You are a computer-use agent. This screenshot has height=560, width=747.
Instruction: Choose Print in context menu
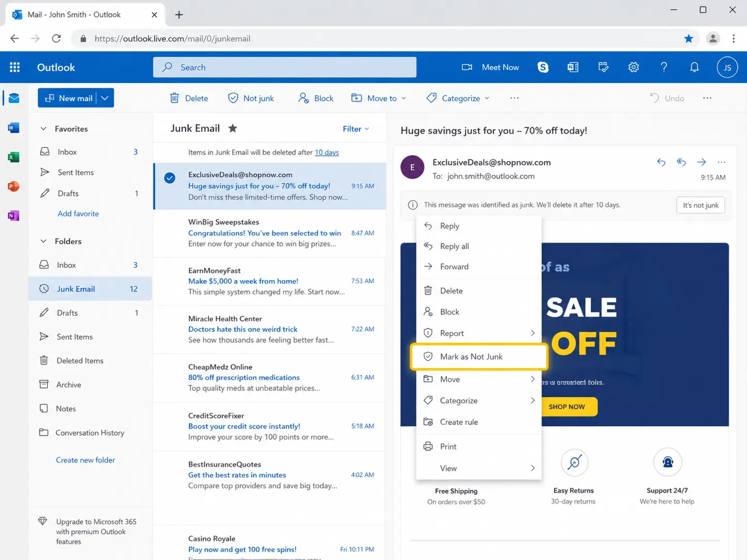479,447
